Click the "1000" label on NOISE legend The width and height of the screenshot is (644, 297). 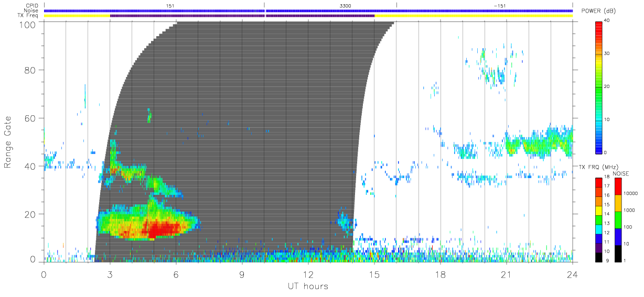(x=629, y=210)
